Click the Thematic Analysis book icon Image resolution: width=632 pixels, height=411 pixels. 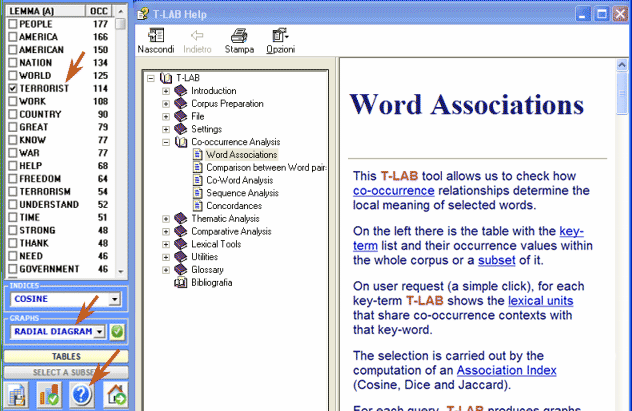pos(181,218)
